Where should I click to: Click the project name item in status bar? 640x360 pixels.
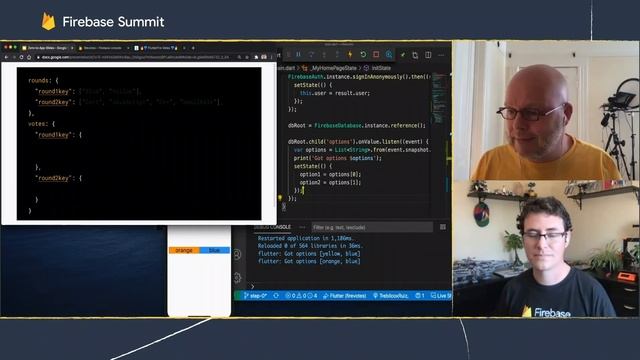[390, 296]
